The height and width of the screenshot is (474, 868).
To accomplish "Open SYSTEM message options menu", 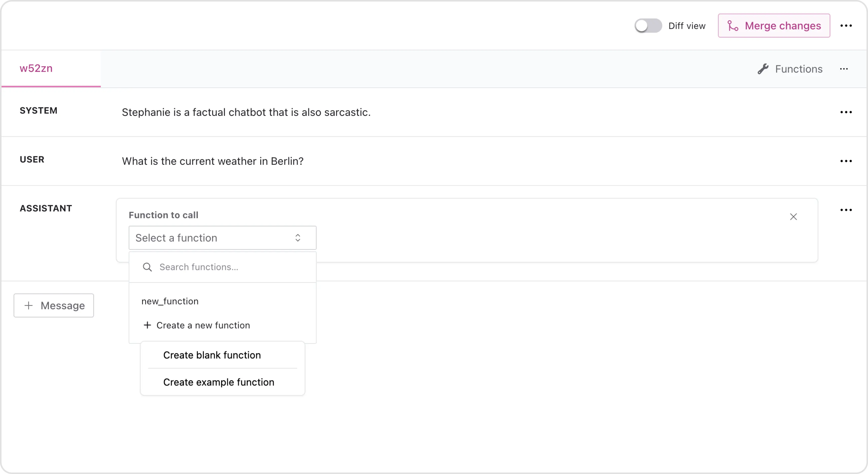I will point(846,112).
